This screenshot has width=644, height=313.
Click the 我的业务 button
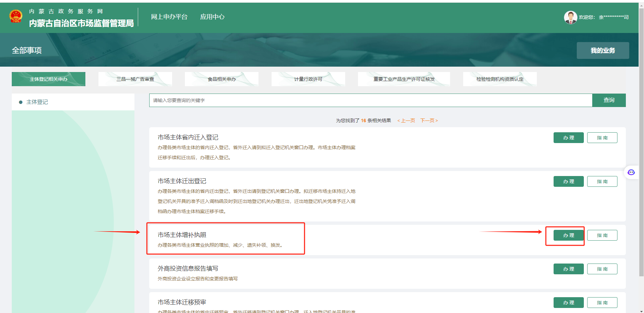[x=602, y=50]
